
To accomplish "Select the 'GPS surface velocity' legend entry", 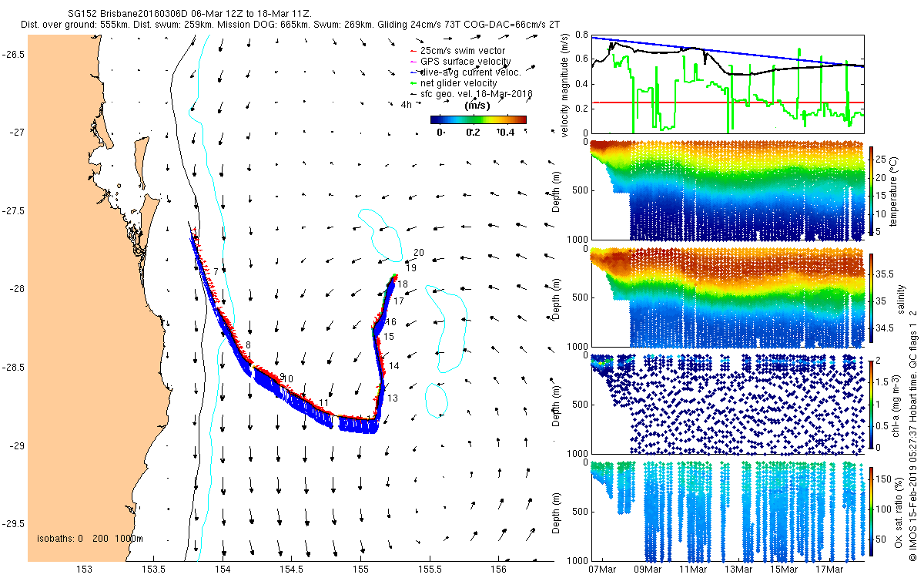I will click(x=460, y=62).
